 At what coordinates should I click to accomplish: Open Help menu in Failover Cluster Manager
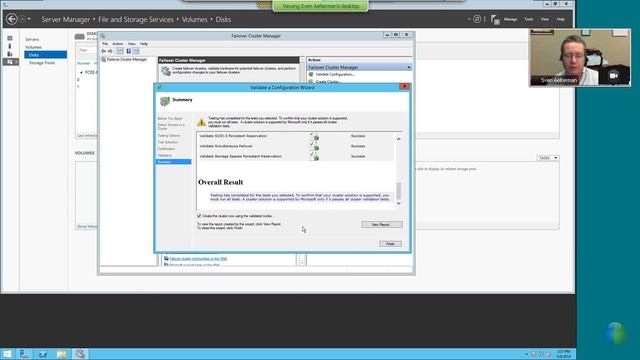click(x=144, y=44)
